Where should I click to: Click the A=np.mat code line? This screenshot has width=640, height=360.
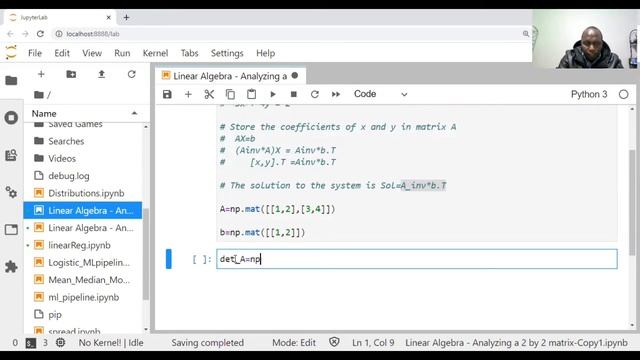(x=278, y=209)
